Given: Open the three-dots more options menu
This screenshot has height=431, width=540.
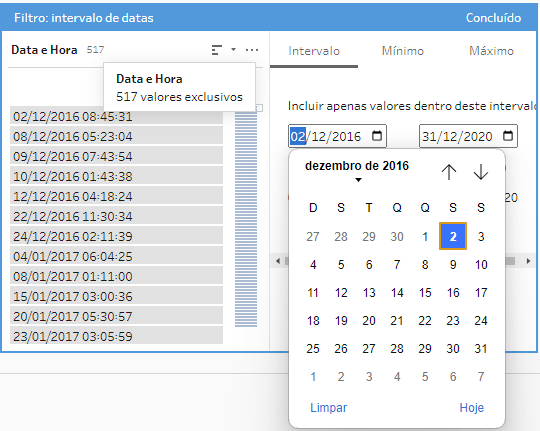Looking at the screenshot, I should [252, 50].
